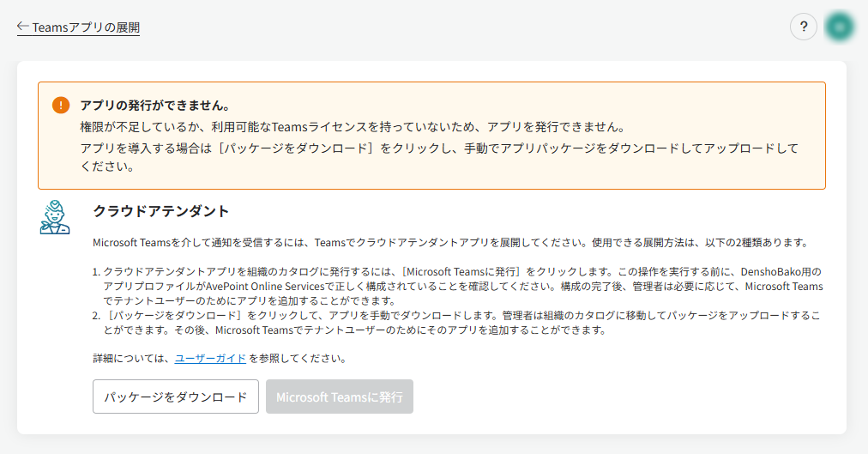Click the 詳細については text
This screenshot has height=454, width=868.
tap(133, 358)
